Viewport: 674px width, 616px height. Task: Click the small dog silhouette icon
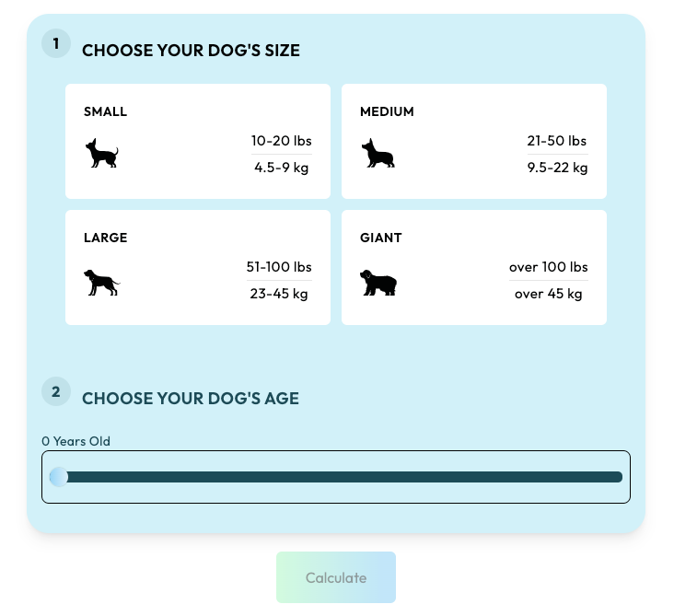click(x=102, y=153)
